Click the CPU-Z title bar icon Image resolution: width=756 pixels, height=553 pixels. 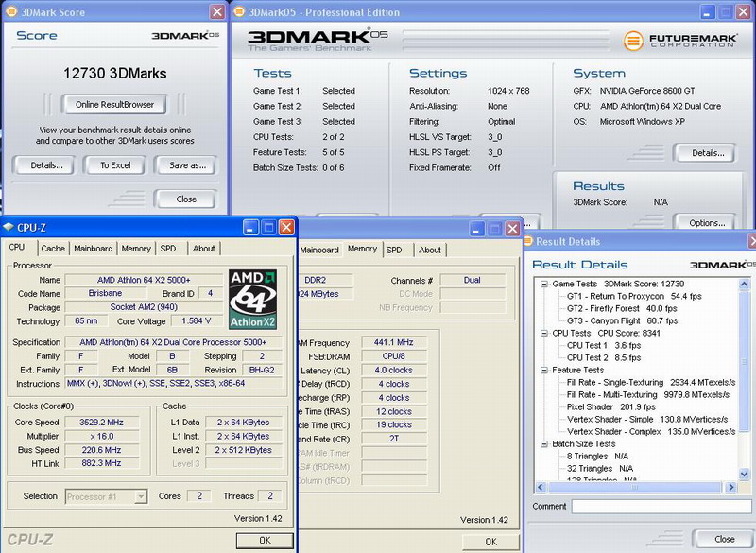(x=9, y=227)
